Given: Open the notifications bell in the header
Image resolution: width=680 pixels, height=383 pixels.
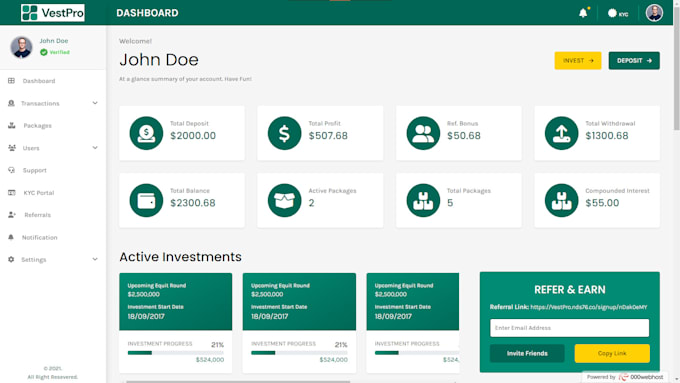Looking at the screenshot, I should click(584, 13).
